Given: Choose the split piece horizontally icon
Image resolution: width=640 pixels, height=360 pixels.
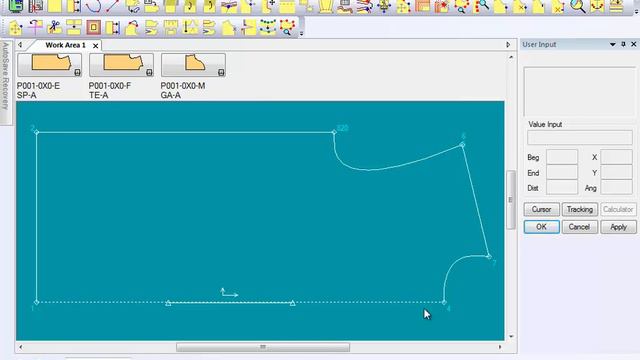Looking at the screenshot, I should pyautogui.click(x=74, y=28).
